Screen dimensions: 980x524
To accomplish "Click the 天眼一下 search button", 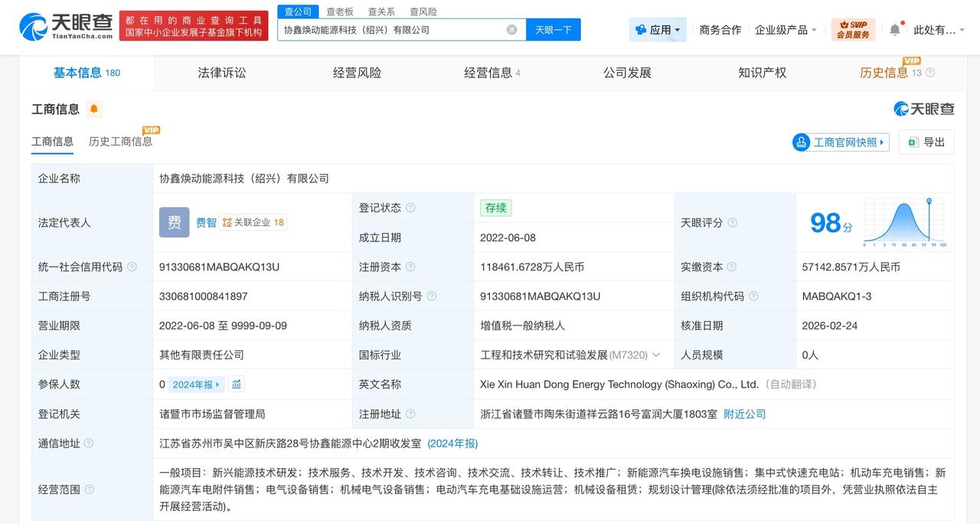I will click(554, 28).
